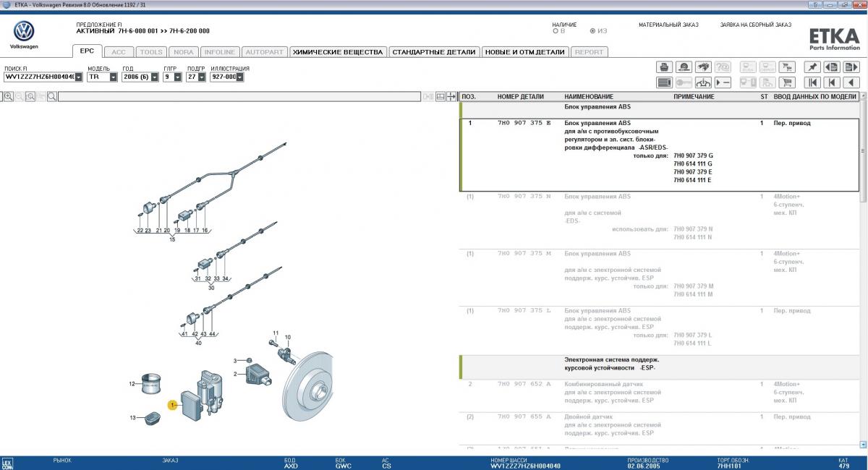Click callout number 2 on the diagram
868x470 pixels.
click(x=235, y=373)
